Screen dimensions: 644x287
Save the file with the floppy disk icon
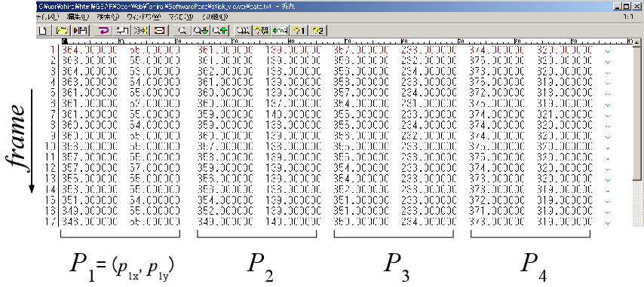click(81, 30)
